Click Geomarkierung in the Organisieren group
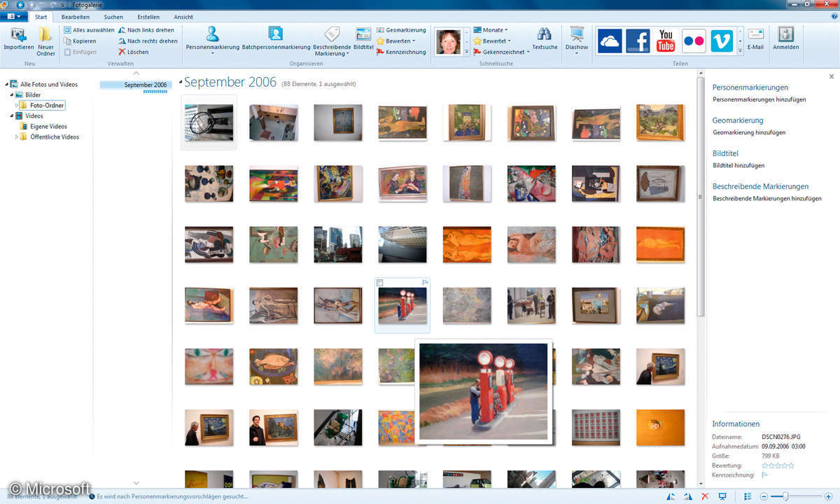The height and width of the screenshot is (504, 840). click(x=401, y=30)
